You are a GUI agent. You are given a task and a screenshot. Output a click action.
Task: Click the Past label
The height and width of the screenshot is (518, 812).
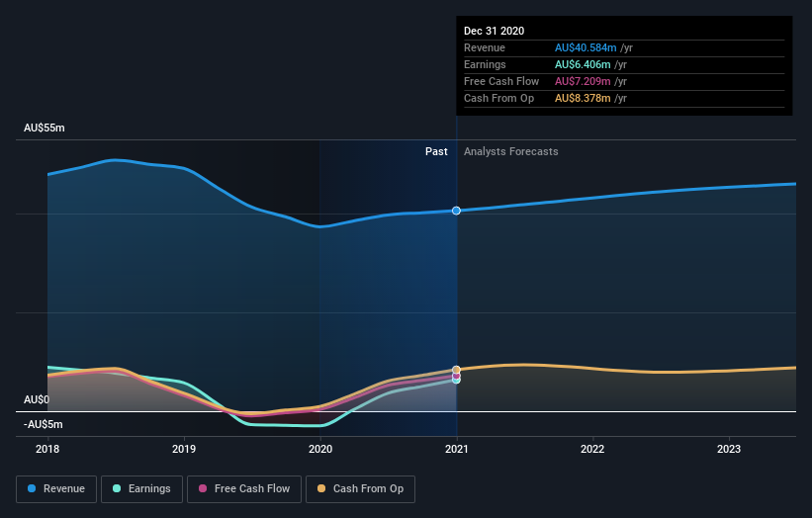pos(436,151)
